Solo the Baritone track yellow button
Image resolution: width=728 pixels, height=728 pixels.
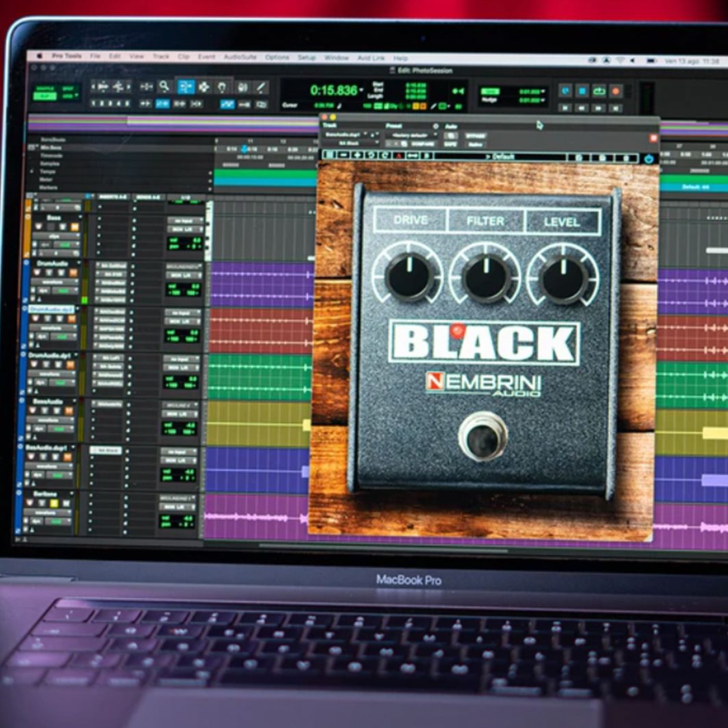(54, 503)
